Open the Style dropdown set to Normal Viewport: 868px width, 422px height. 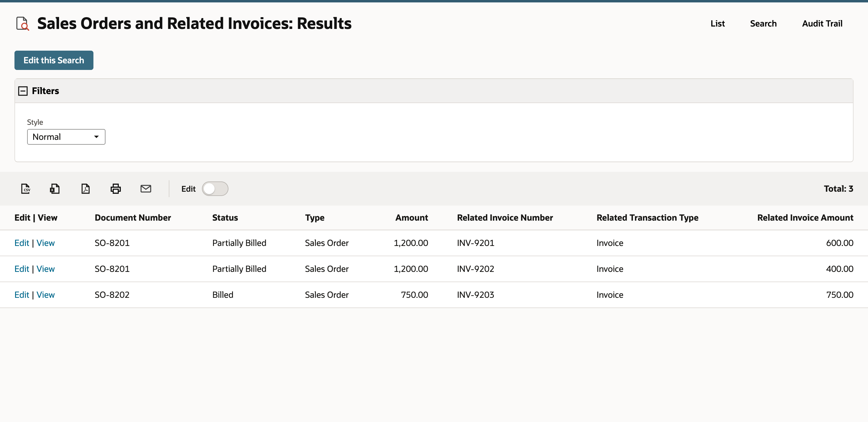66,137
